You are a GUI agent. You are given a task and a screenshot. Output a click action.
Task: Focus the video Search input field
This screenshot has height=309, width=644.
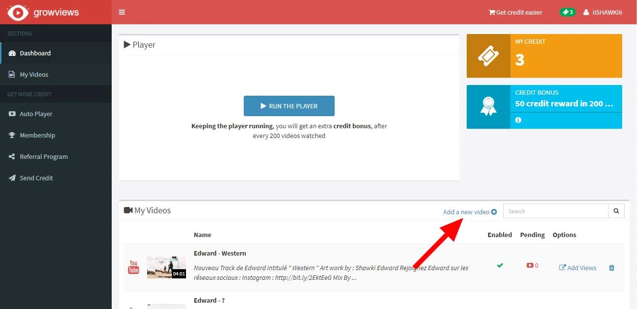point(556,211)
